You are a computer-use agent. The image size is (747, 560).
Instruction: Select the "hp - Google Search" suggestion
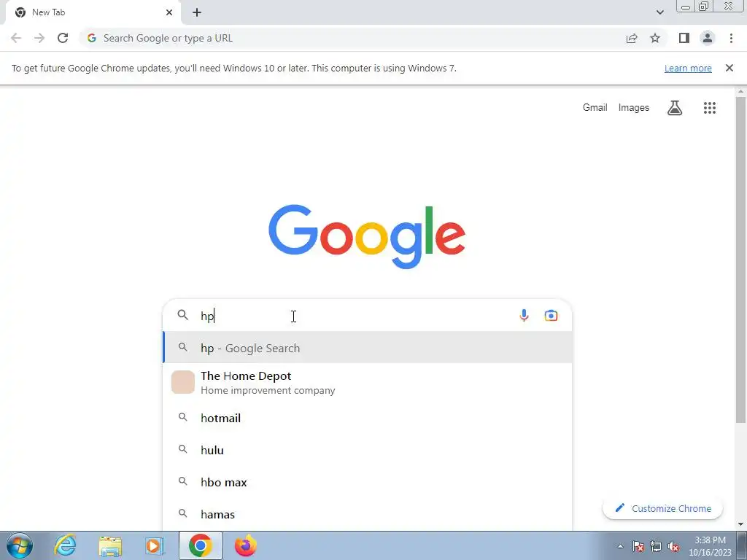pyautogui.click(x=368, y=348)
